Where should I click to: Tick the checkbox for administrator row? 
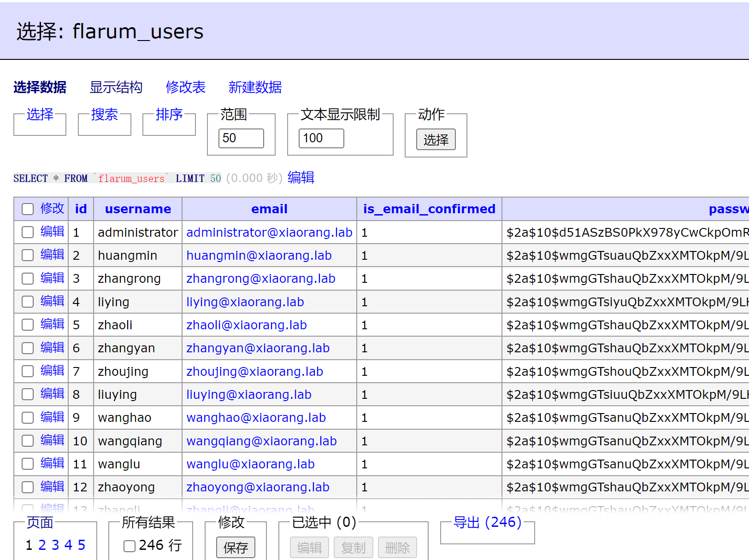[x=28, y=232]
